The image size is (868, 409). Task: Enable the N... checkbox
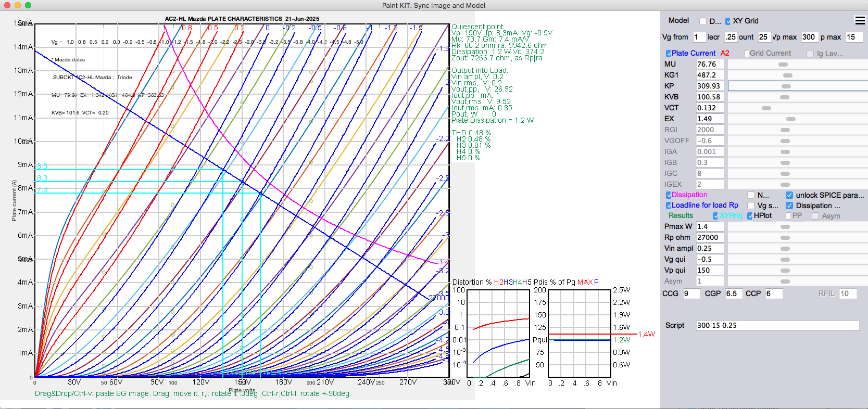751,195
